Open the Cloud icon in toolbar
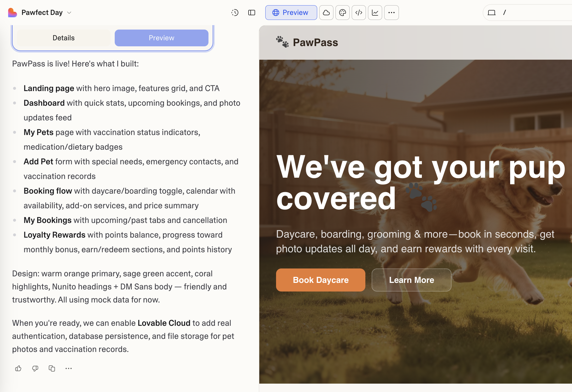 pyautogui.click(x=326, y=13)
